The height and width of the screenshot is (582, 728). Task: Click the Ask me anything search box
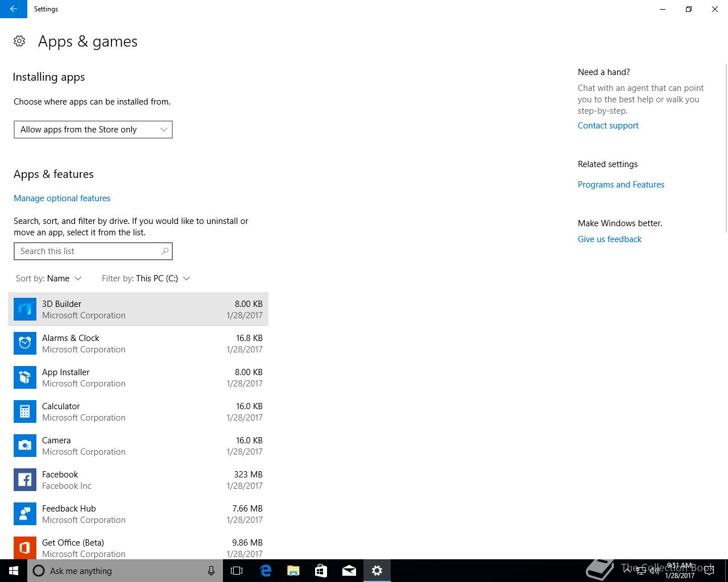(x=125, y=571)
